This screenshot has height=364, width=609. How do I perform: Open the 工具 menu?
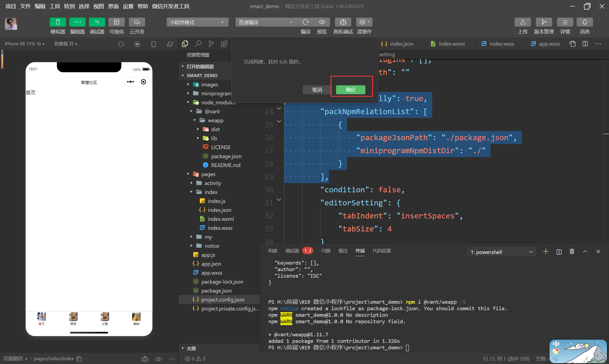coord(54,6)
